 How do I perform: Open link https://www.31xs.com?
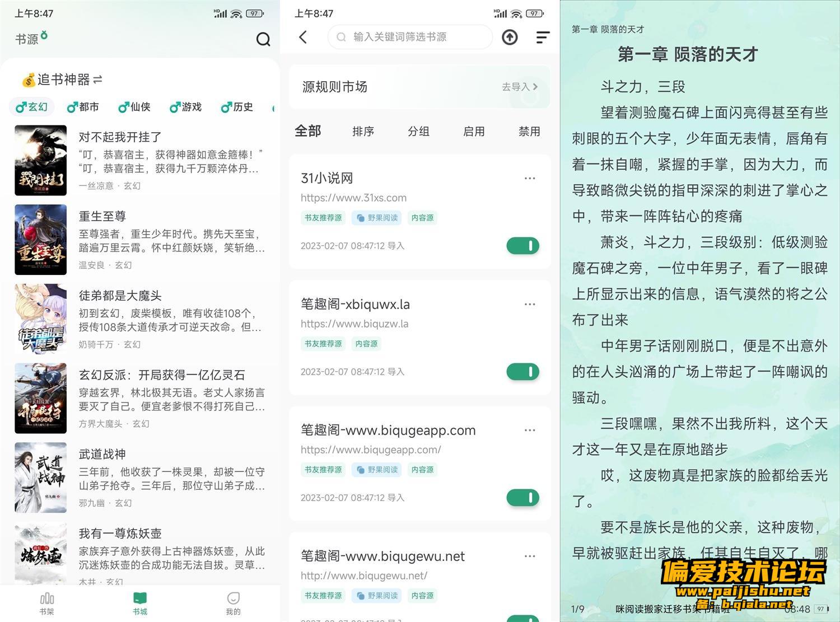[353, 198]
